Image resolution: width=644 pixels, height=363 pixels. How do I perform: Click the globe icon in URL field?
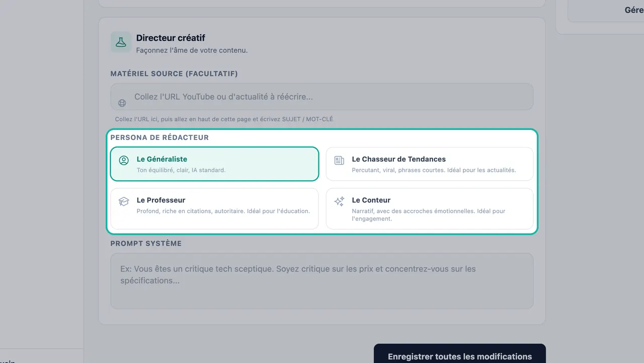122,103
